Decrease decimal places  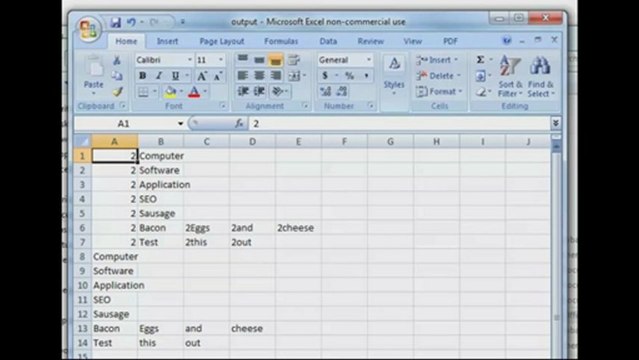tap(342, 91)
